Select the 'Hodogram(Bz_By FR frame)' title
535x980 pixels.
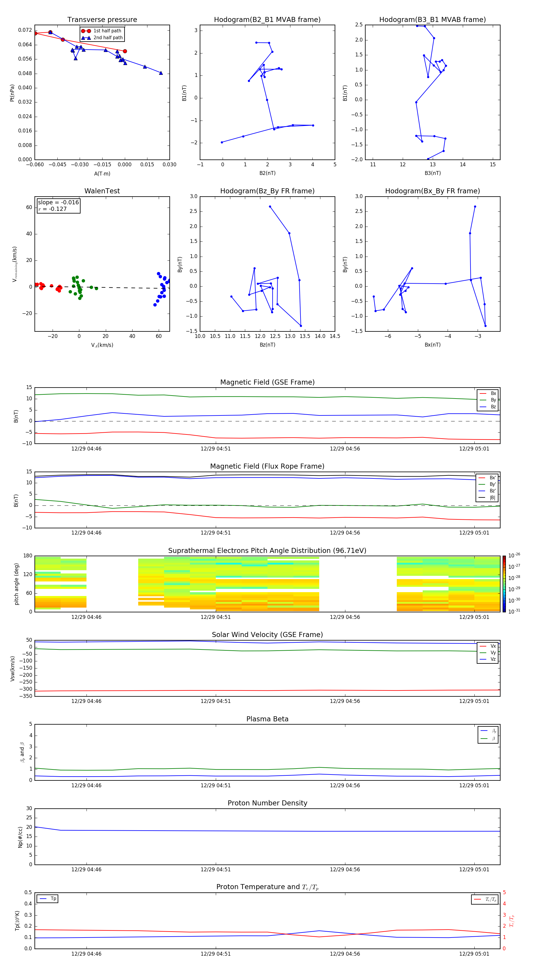tap(267, 191)
